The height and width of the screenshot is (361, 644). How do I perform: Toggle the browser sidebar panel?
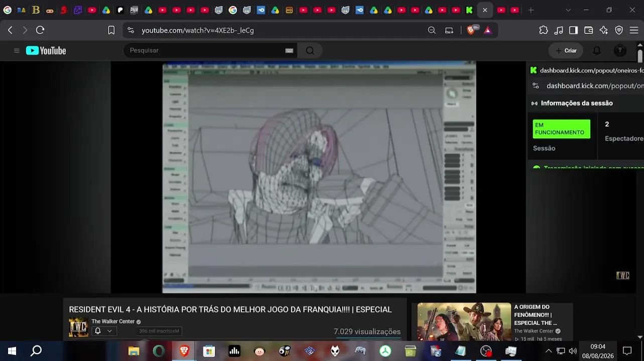574,30
